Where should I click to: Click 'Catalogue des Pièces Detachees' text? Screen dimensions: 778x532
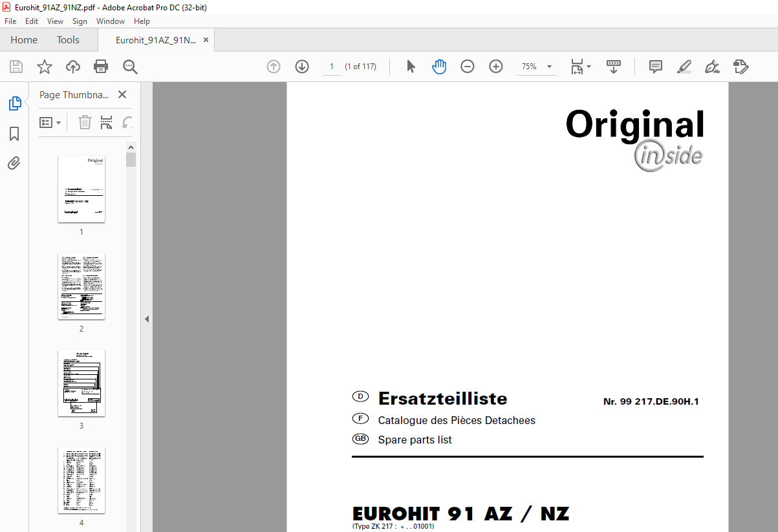[457, 420]
